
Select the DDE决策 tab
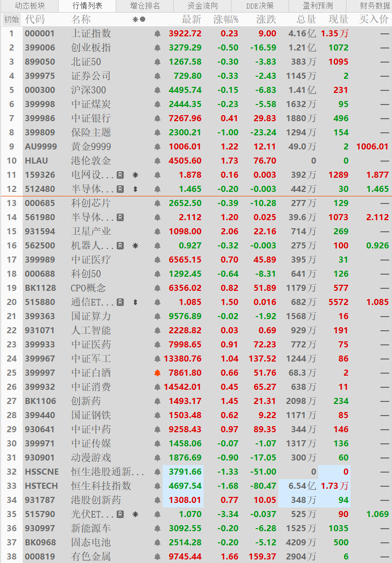coord(260,6)
